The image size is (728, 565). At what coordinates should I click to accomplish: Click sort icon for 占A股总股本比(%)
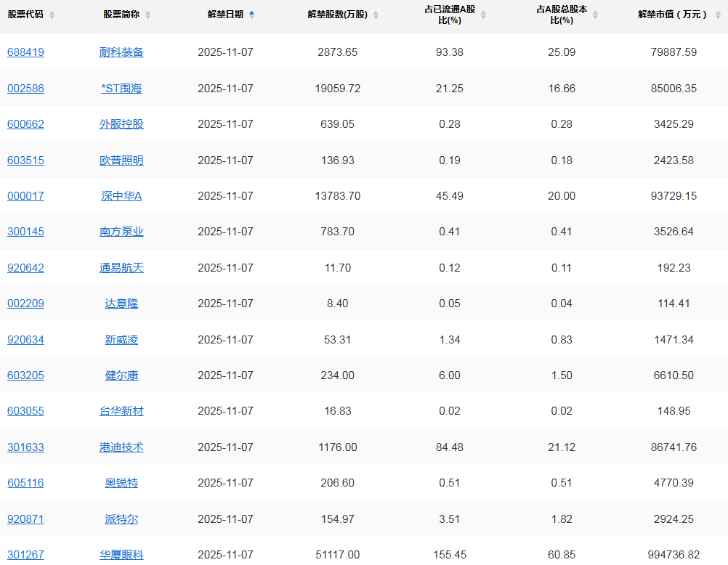595,15
